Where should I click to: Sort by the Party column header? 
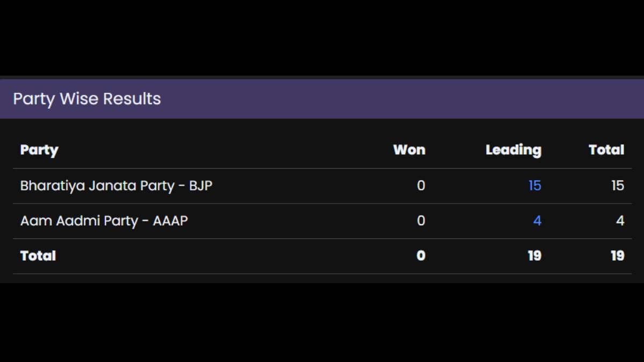click(x=39, y=150)
